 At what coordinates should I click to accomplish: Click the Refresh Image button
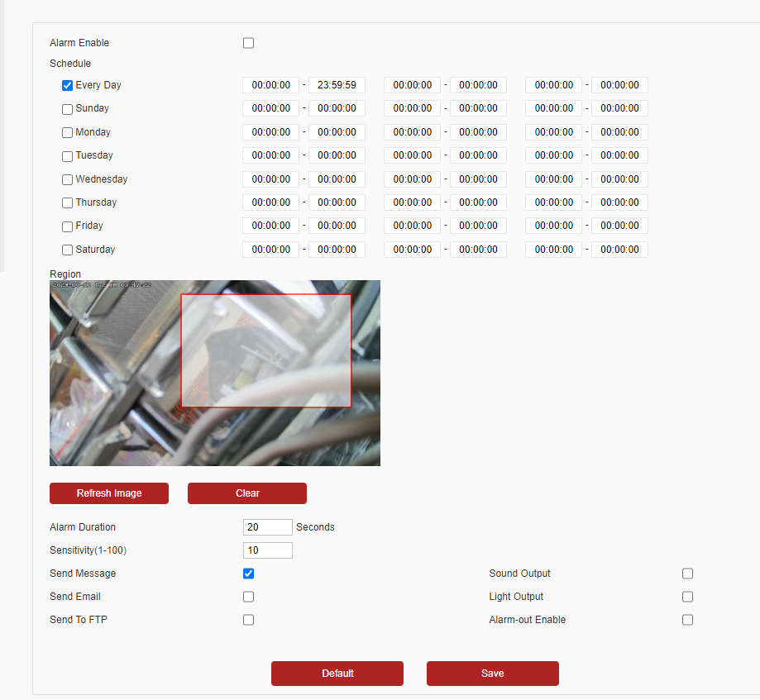pyautogui.click(x=108, y=493)
